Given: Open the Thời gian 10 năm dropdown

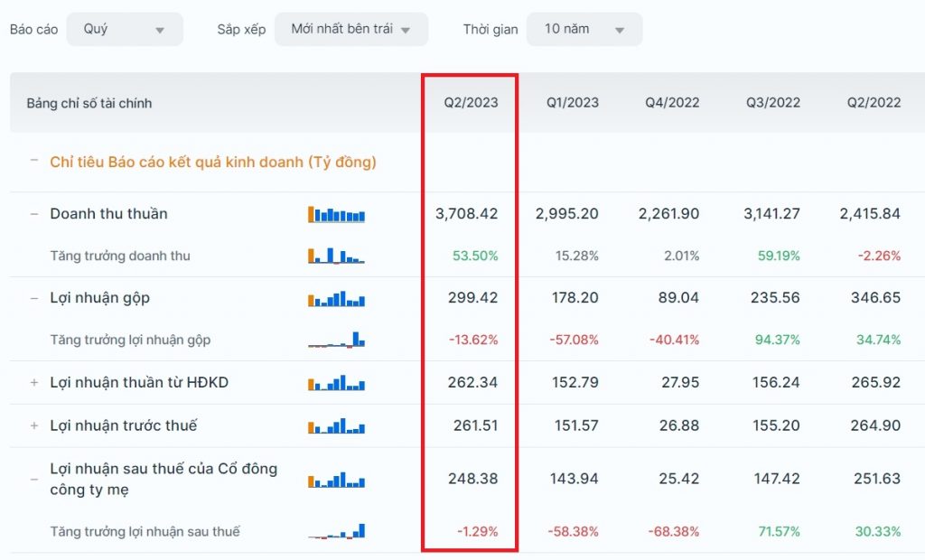Looking at the screenshot, I should [x=584, y=30].
